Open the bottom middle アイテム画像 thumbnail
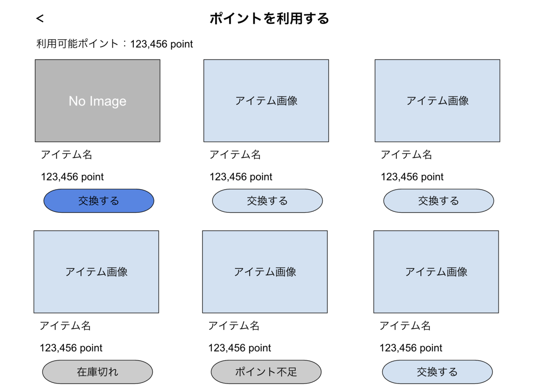Viewport: 535px width, 392px height. click(x=266, y=271)
